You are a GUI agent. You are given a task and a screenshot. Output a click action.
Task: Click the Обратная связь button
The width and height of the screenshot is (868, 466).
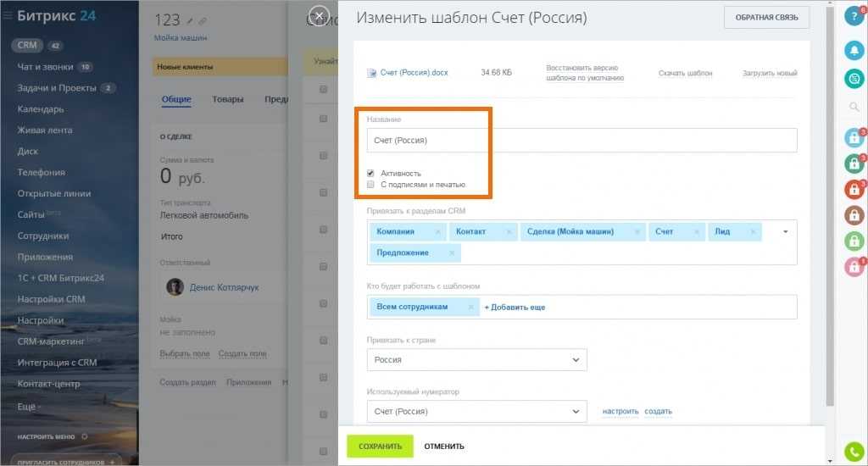click(766, 18)
